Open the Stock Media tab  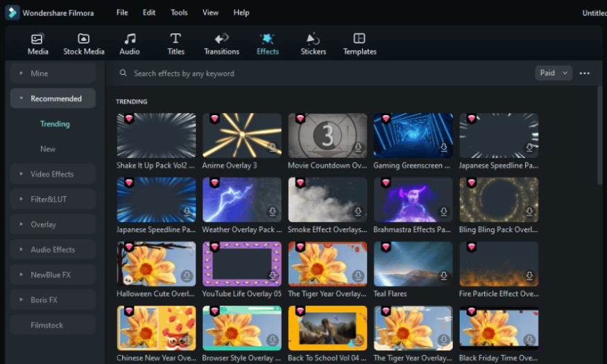point(84,44)
